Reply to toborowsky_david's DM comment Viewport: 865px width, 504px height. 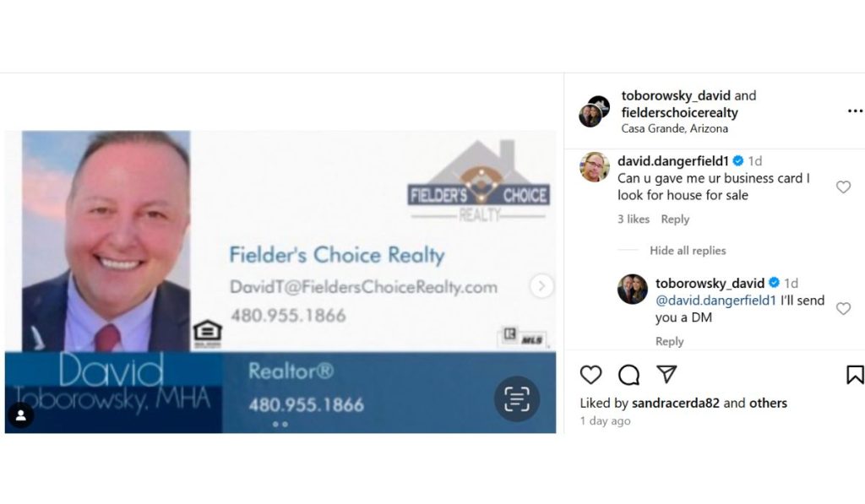669,341
